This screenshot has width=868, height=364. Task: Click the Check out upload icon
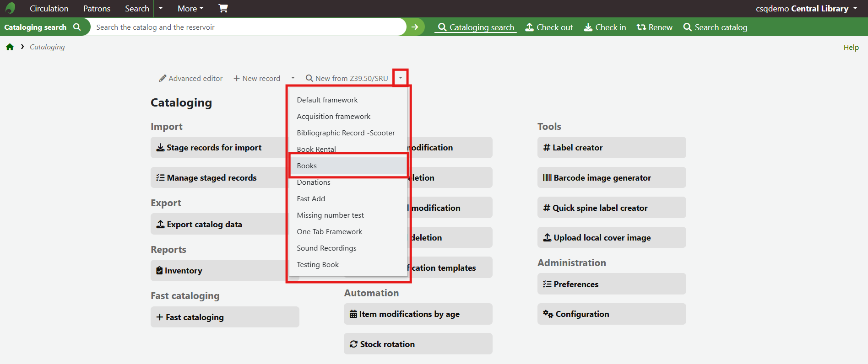[x=529, y=27]
